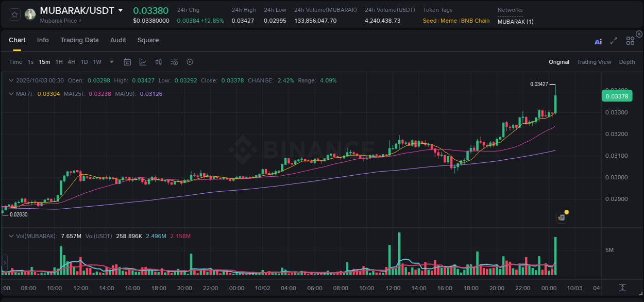Open the Audit tab
This screenshot has width=644, height=302.
(118, 40)
